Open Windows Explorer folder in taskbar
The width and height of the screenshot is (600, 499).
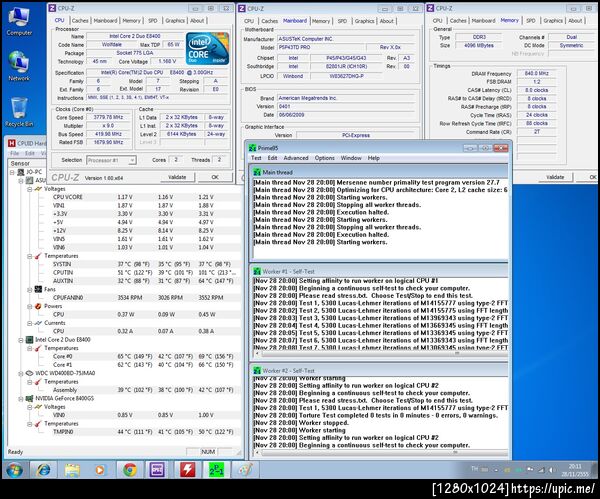tap(72, 470)
